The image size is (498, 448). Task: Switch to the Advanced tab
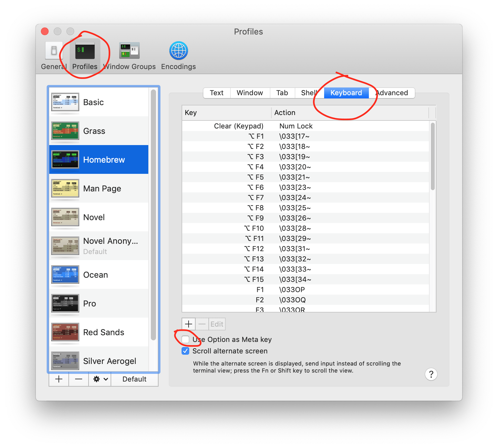coord(392,93)
